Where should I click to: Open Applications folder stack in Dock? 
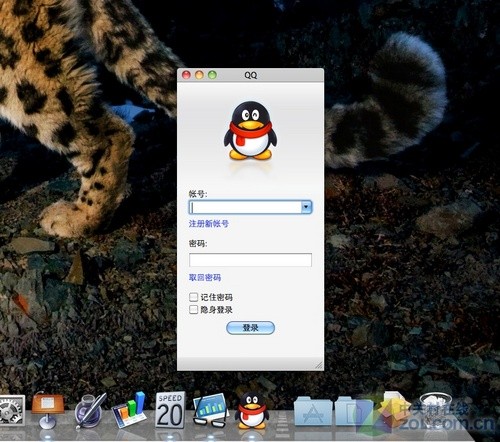coord(313,411)
